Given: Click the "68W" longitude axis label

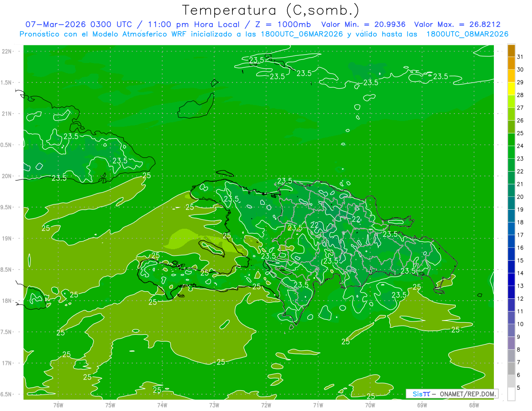Looking at the screenshot, I should (474, 405).
